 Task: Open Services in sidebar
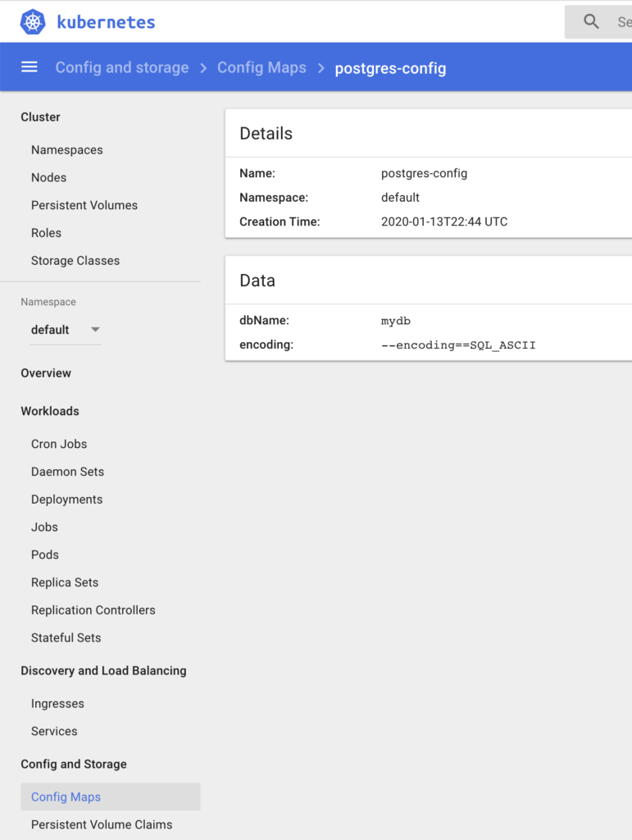pos(54,731)
